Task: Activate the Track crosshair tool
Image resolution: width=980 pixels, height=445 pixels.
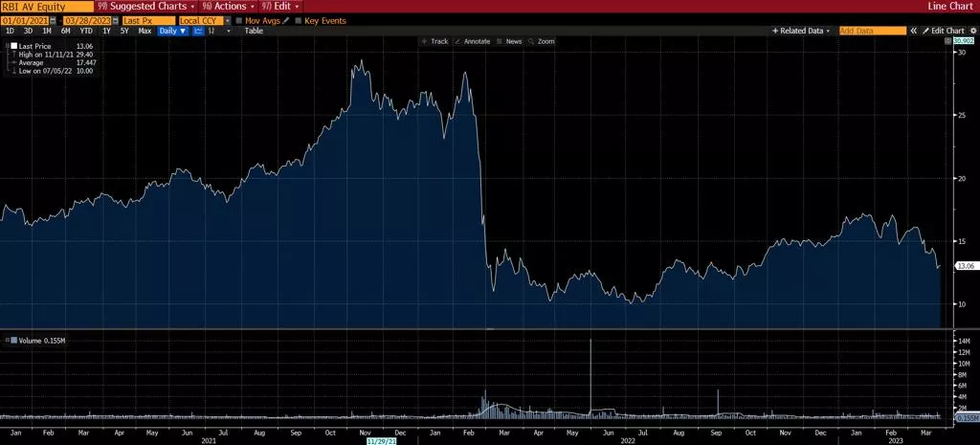Action: 434,41
